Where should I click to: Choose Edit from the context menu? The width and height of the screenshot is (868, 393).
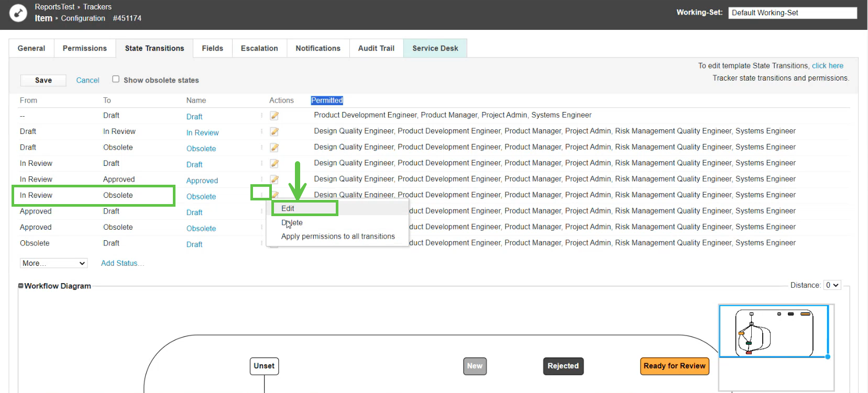[288, 208]
